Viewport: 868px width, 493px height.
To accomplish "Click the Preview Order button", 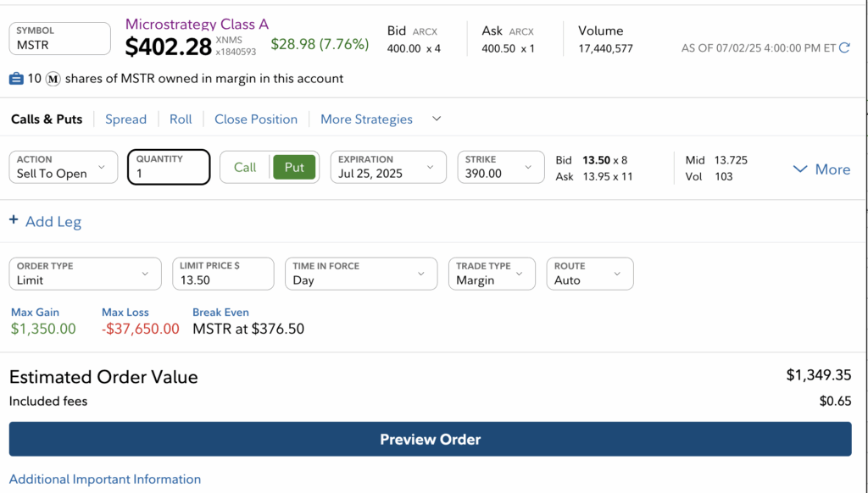I will coord(430,440).
